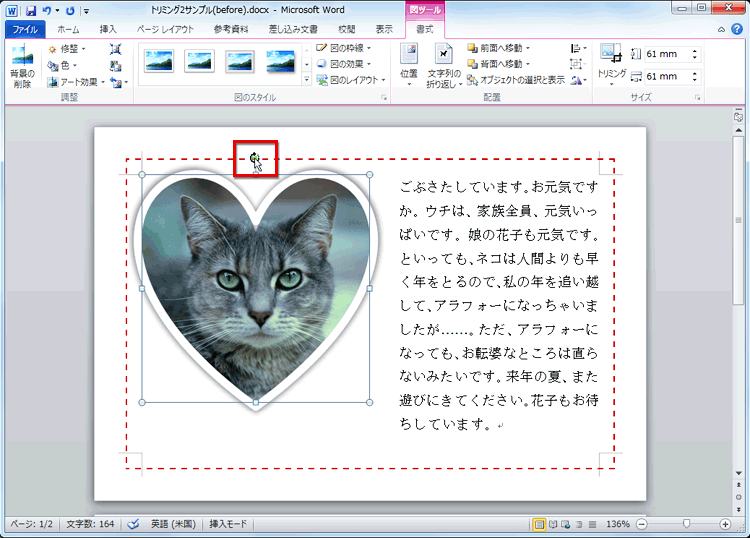Open the 図の枠線 (Picture Border) menu
The width and height of the screenshot is (750, 538).
[x=343, y=48]
